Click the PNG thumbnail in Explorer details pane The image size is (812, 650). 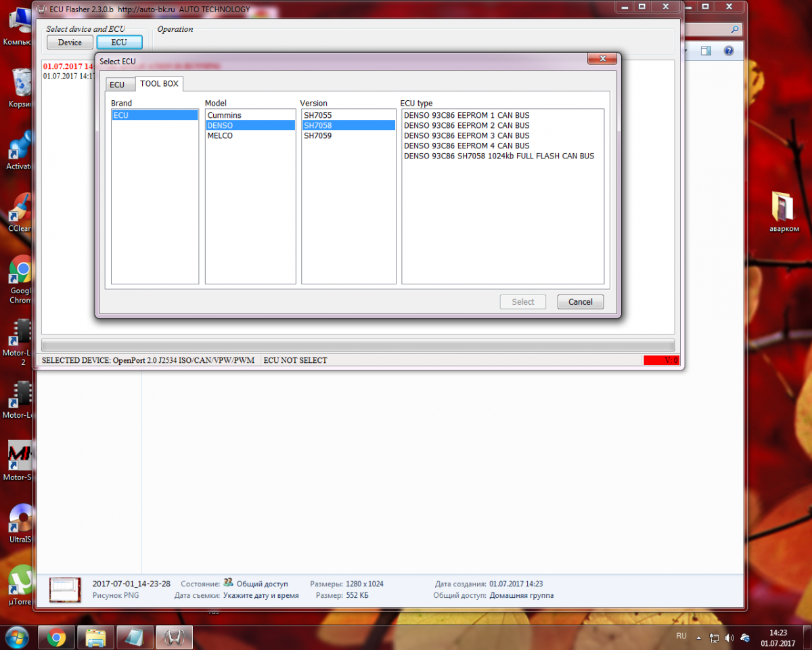pyautogui.click(x=65, y=590)
